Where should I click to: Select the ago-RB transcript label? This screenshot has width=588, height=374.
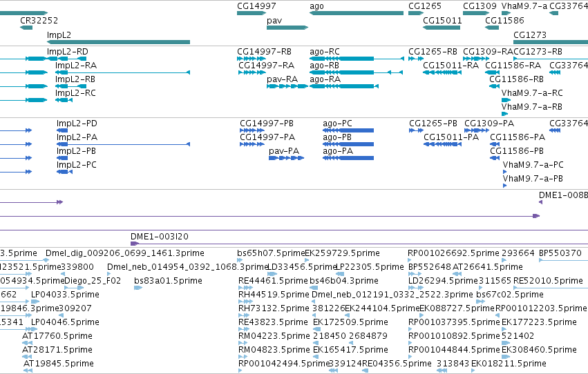pyautogui.click(x=324, y=65)
